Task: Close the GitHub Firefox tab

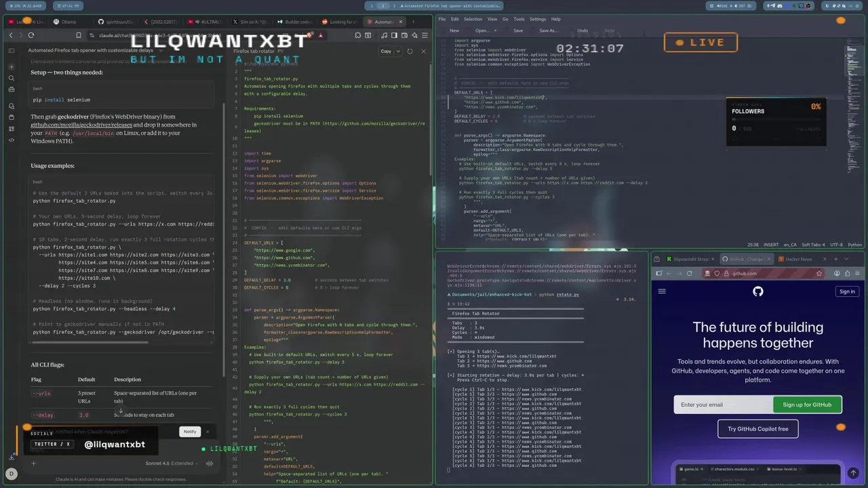Action: tap(769, 259)
